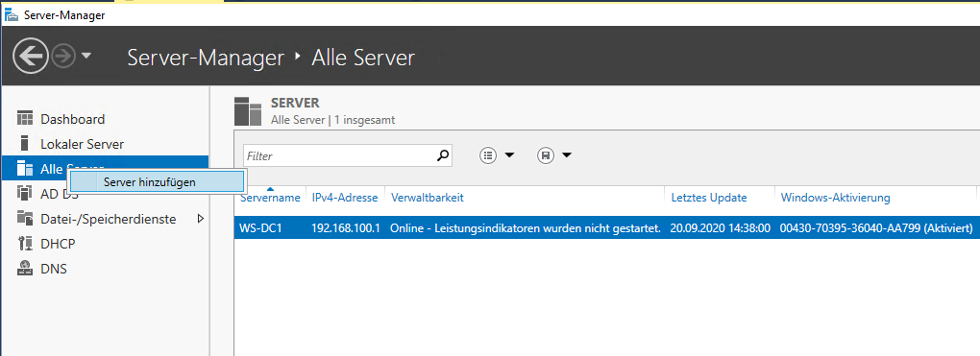
Task: Click the Datei-/Speicherdienste sidebar icon
Action: (24, 219)
